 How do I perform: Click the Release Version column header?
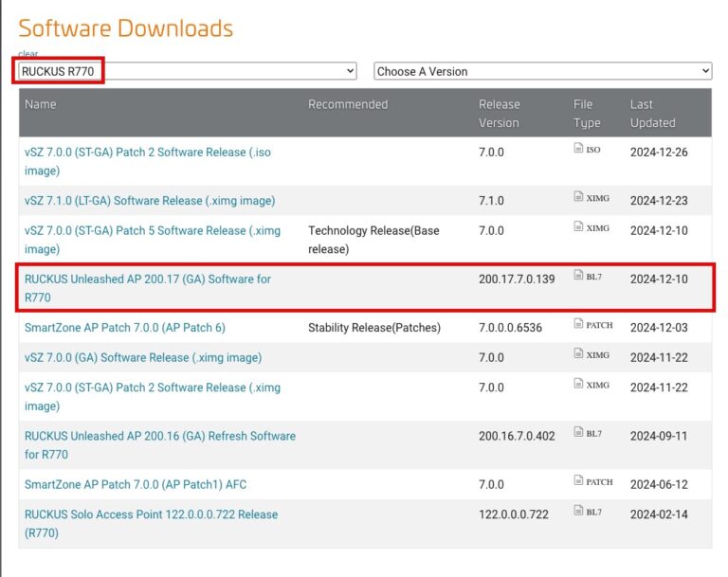499,113
